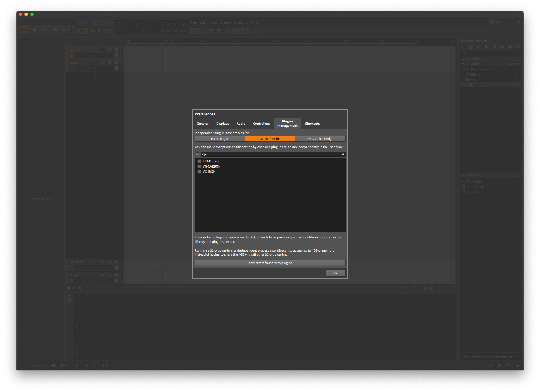
Task: Arm record on the Inst 1 track
Action: [x=102, y=50]
